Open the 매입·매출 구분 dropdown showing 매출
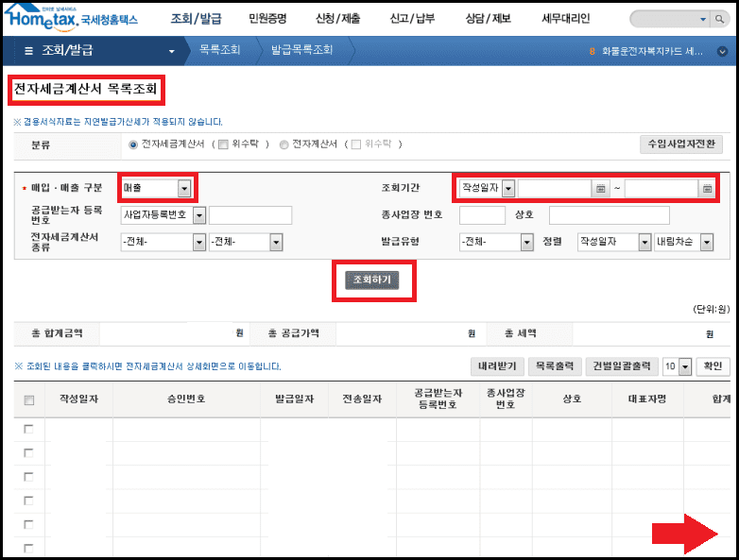Screen dimensions: 739x560 pos(156,188)
